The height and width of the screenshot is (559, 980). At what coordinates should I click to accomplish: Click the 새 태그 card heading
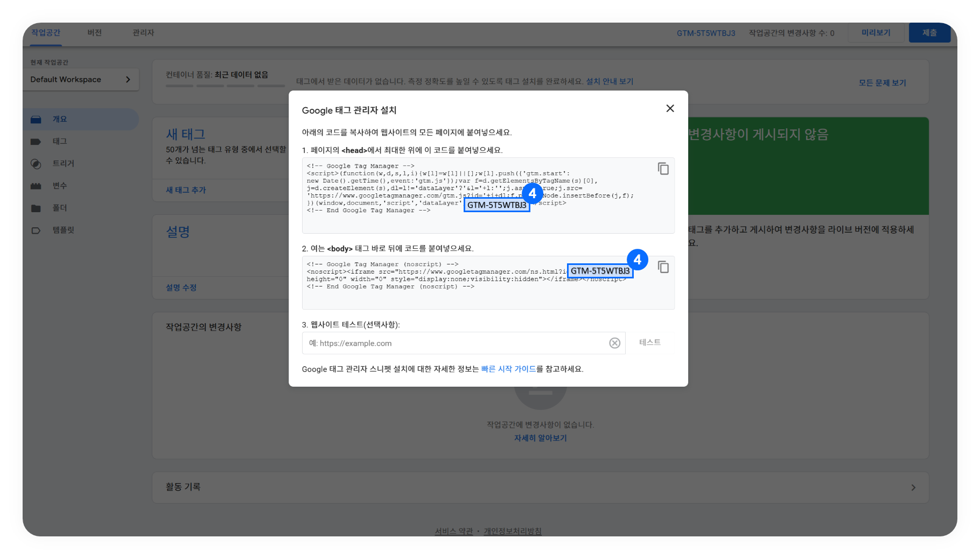point(186,134)
